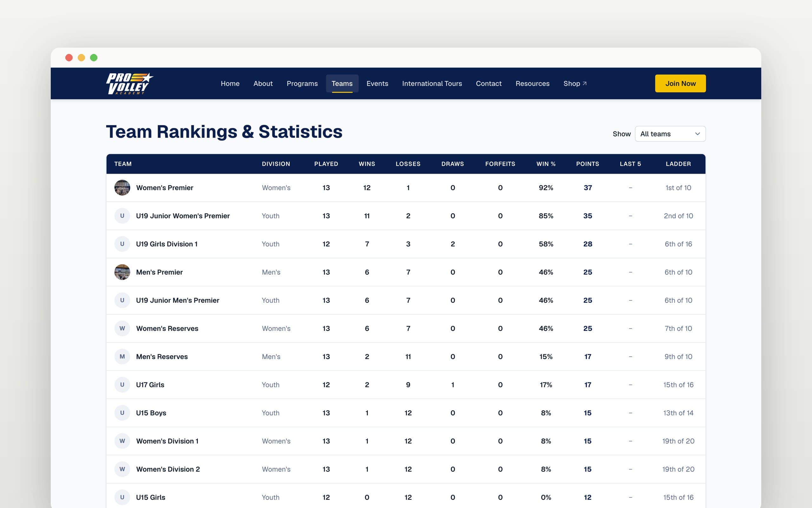Click the U15 Girls avatar badge
This screenshot has height=508, width=812.
pyautogui.click(x=122, y=497)
